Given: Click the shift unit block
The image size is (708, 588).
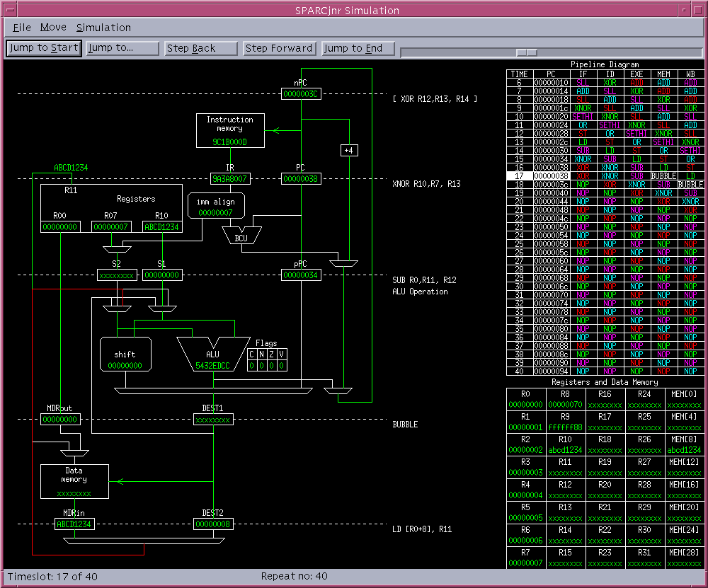Looking at the screenshot, I should point(125,354).
